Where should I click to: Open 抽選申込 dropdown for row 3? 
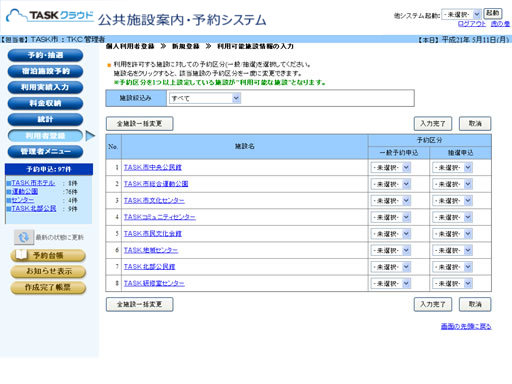(452, 201)
